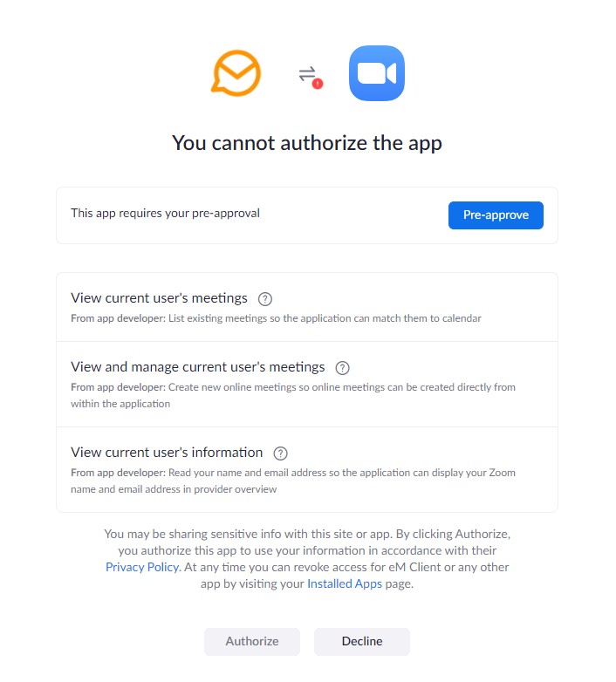The width and height of the screenshot is (616, 682).
Task: Open help for "View current user's meetings"
Action: 265,298
